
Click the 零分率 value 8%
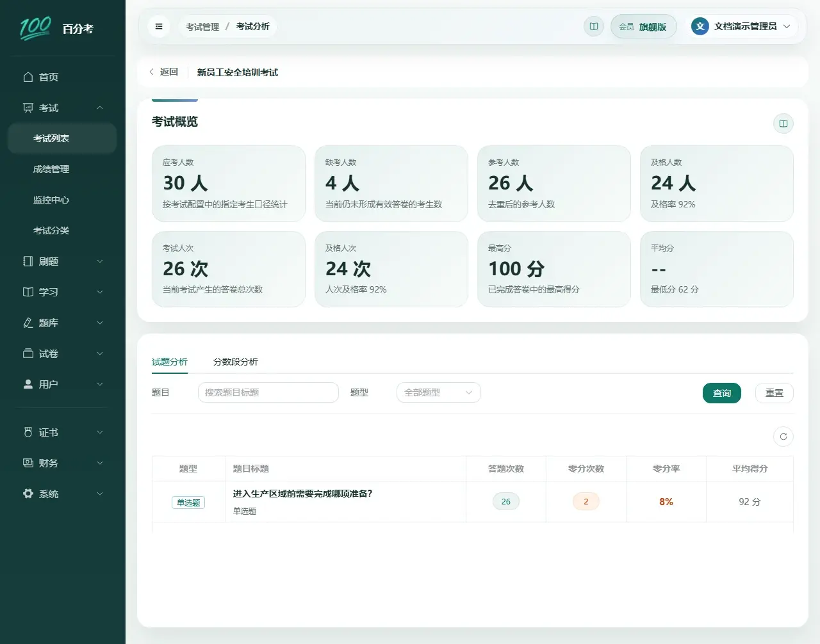pos(666,502)
